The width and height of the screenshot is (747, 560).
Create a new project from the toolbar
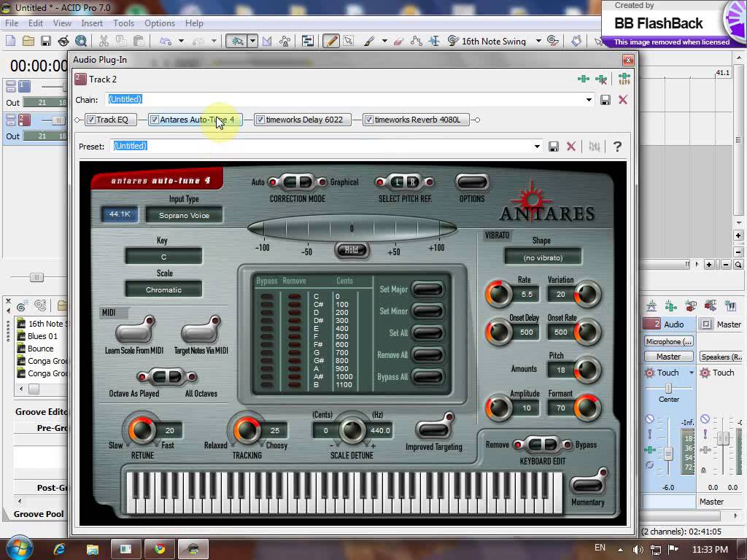pos(10,42)
